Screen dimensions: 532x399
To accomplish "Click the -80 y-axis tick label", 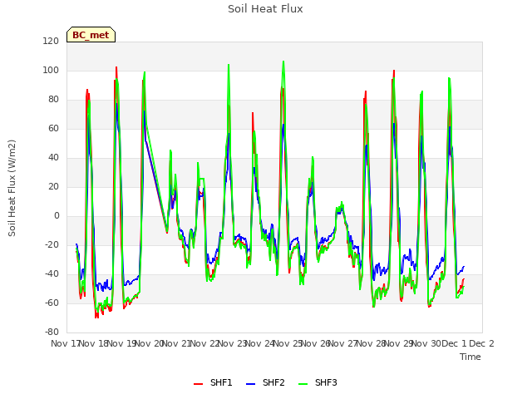I will coord(52,332).
